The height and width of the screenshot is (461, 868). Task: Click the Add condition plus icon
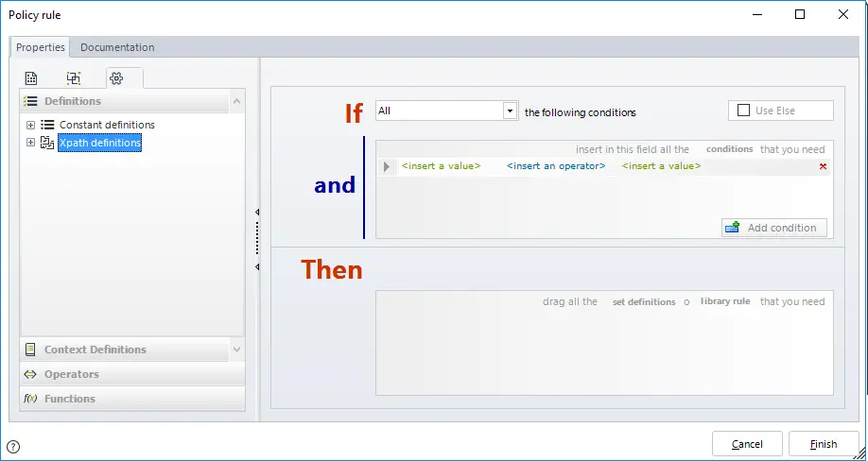tap(733, 227)
